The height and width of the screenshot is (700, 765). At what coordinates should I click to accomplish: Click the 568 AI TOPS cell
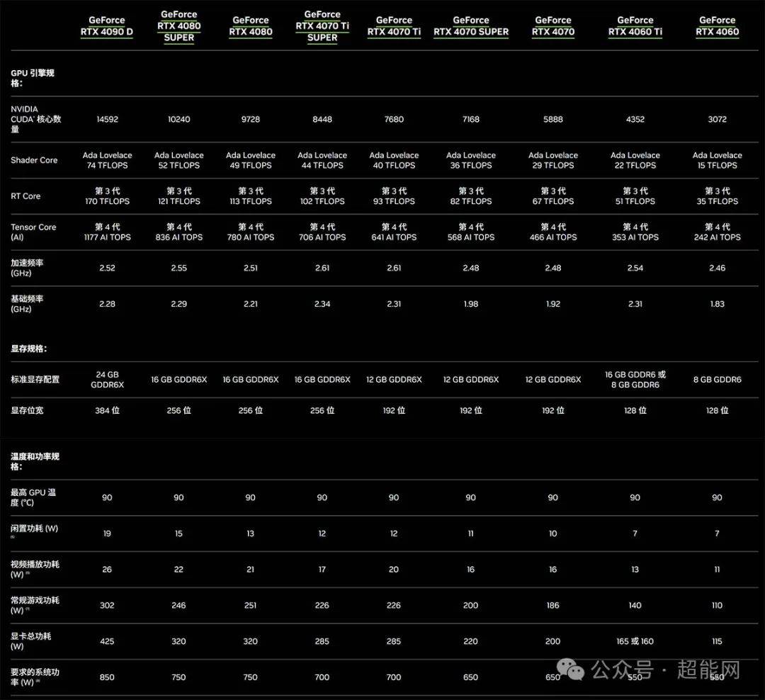pyautogui.click(x=471, y=232)
